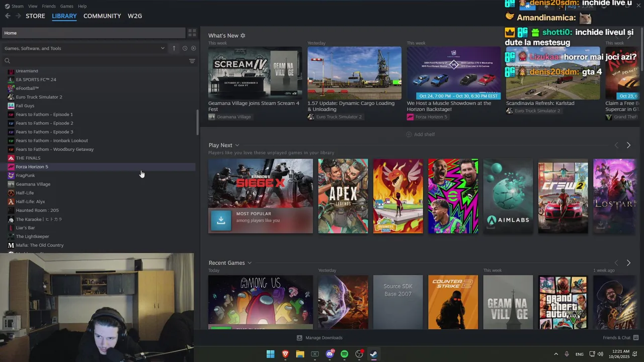Open Spotify from taskbar
Image resolution: width=644 pixels, height=362 pixels.
click(344, 354)
